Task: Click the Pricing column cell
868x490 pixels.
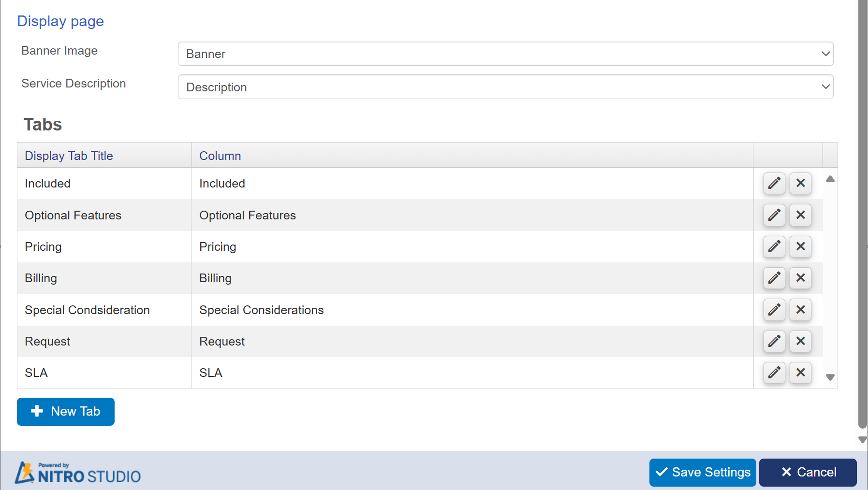Action: pos(472,246)
